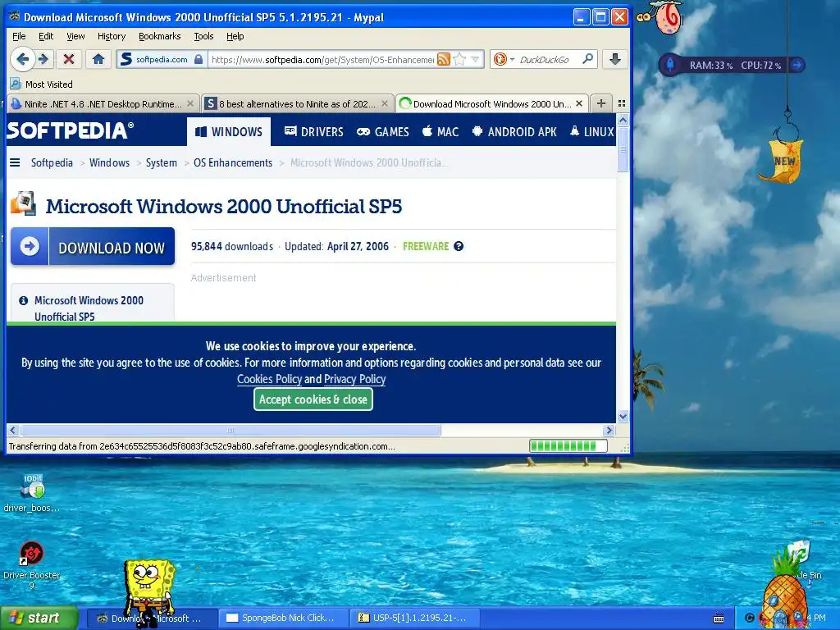Click the System breadcrumb link

[x=162, y=163]
